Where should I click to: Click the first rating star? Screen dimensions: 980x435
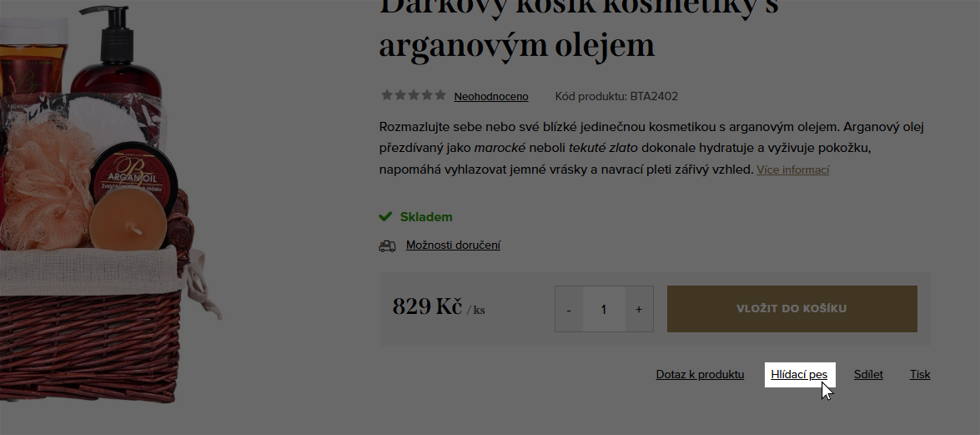(386, 95)
